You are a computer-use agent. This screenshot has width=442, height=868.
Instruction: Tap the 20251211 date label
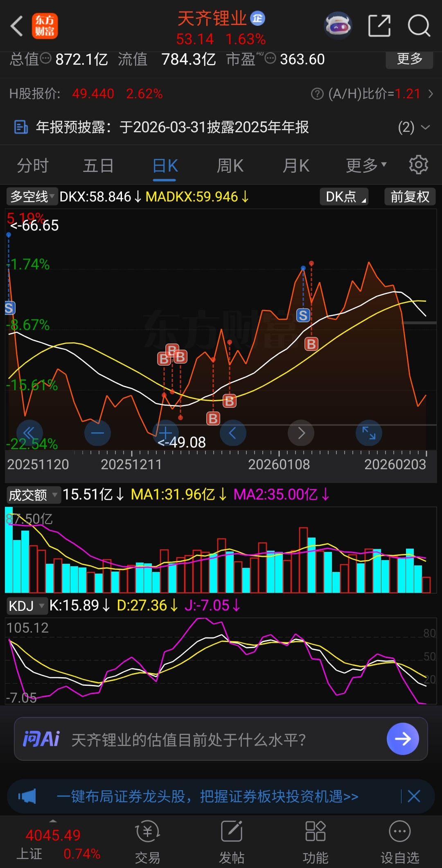tap(131, 464)
